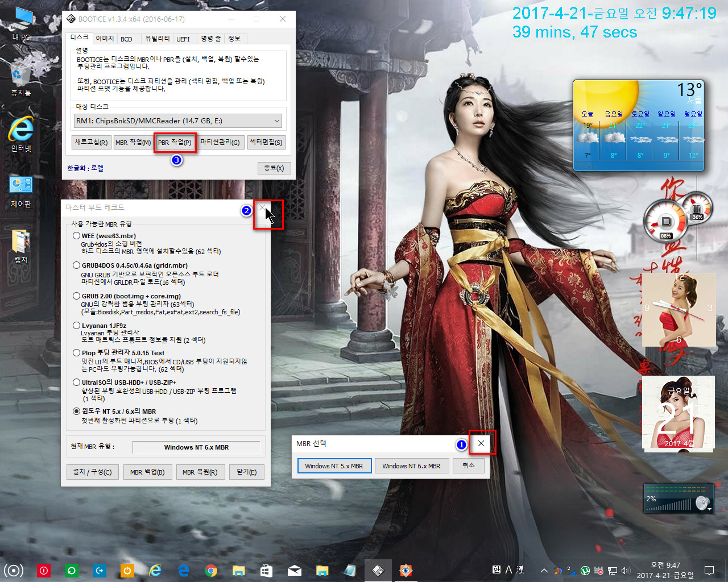The height and width of the screenshot is (582, 728).
Task: Click the MBR 백업(B) button
Action: (147, 472)
